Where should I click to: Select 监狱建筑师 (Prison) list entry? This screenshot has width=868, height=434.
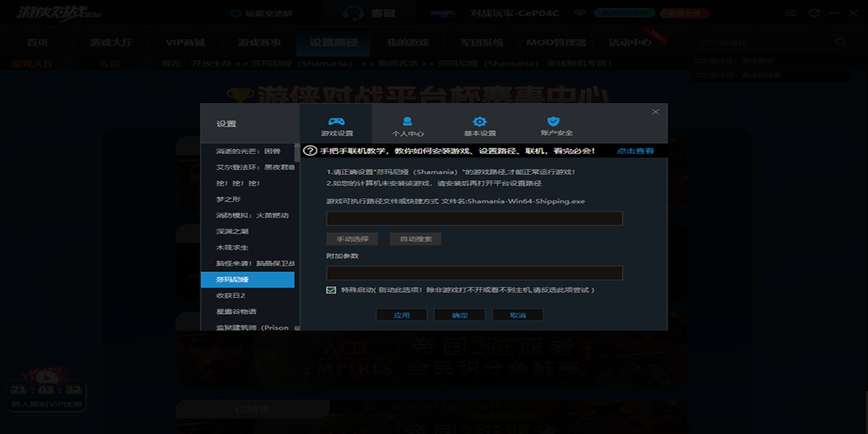coord(247,327)
